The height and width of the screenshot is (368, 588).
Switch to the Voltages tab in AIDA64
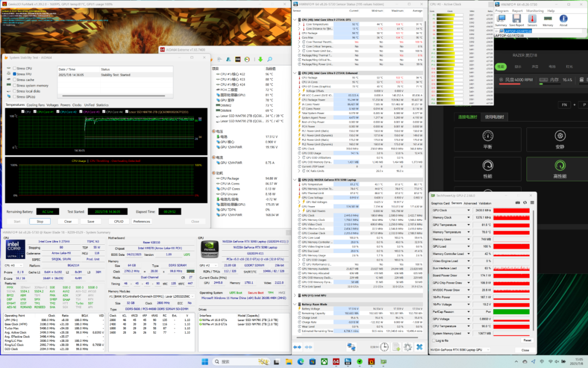pos(52,105)
